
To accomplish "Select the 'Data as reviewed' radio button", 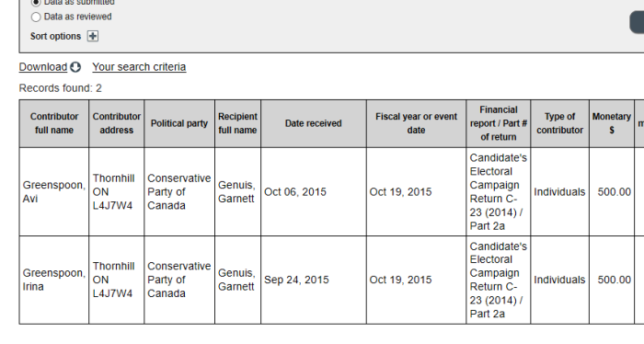I will [36, 17].
